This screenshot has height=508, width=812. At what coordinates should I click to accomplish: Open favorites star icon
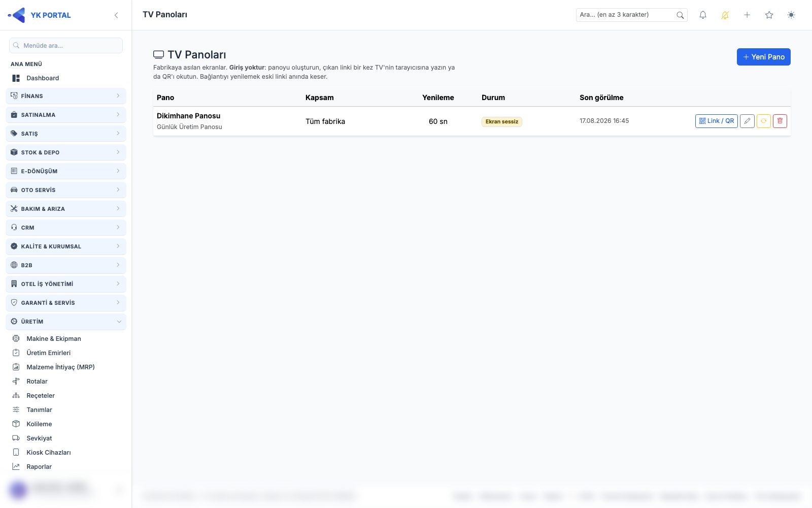pyautogui.click(x=769, y=15)
